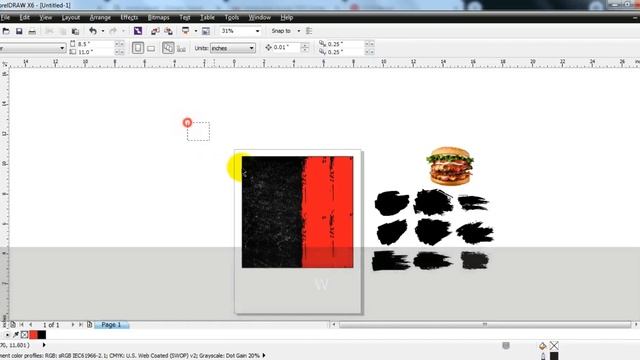Select the black and red texture image
This screenshot has width=640, height=360.
[298, 212]
